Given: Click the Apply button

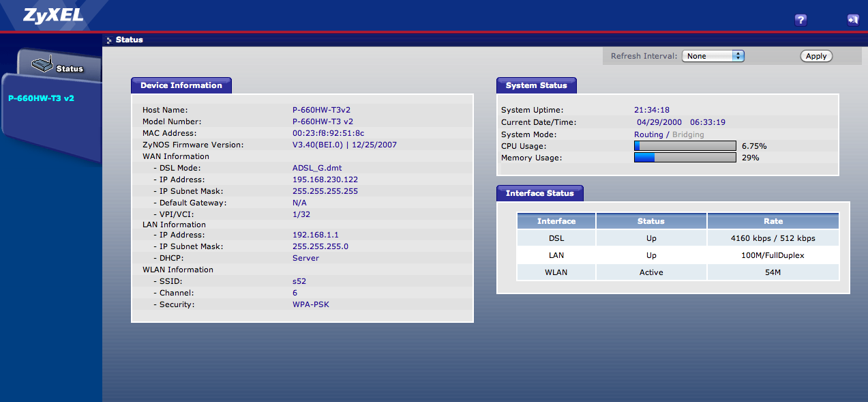Looking at the screenshot, I should (816, 56).
